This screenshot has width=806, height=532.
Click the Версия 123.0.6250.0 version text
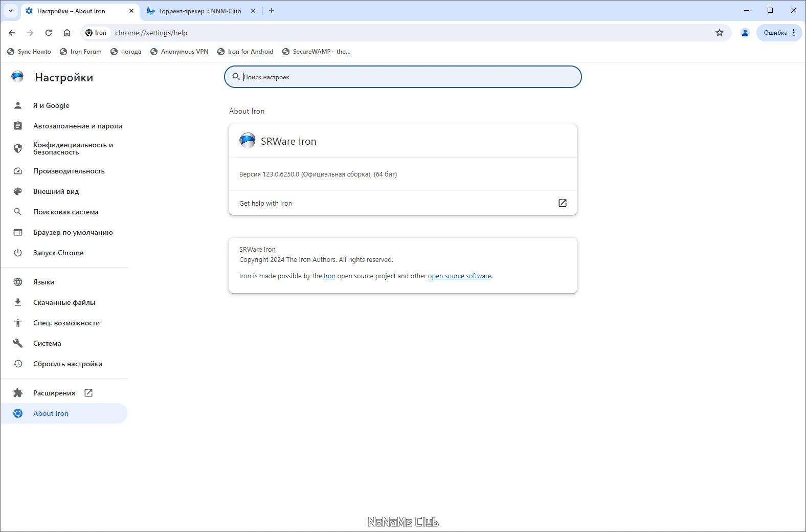point(318,174)
